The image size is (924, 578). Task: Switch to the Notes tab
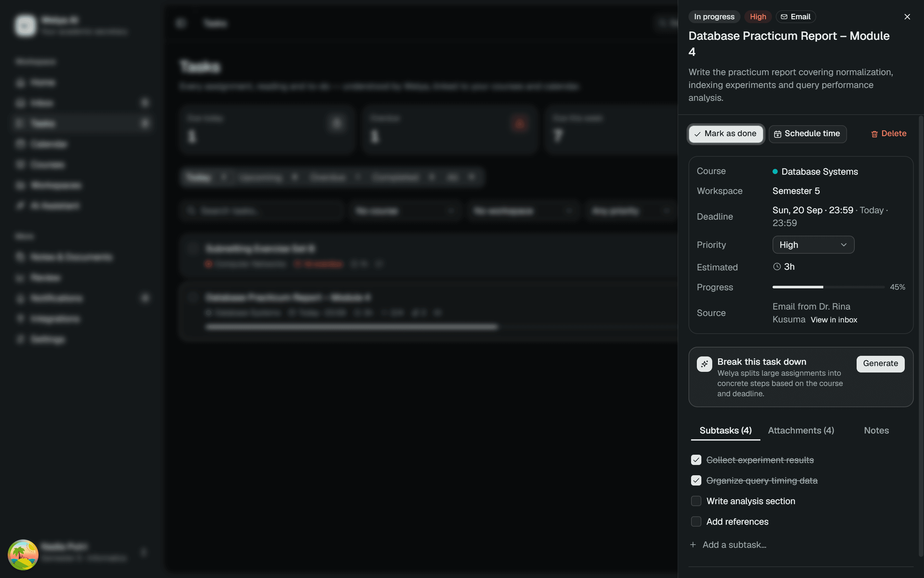tap(876, 430)
